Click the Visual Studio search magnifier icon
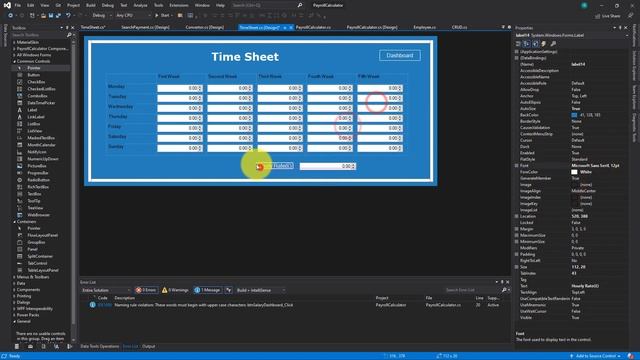 pos(300,5)
